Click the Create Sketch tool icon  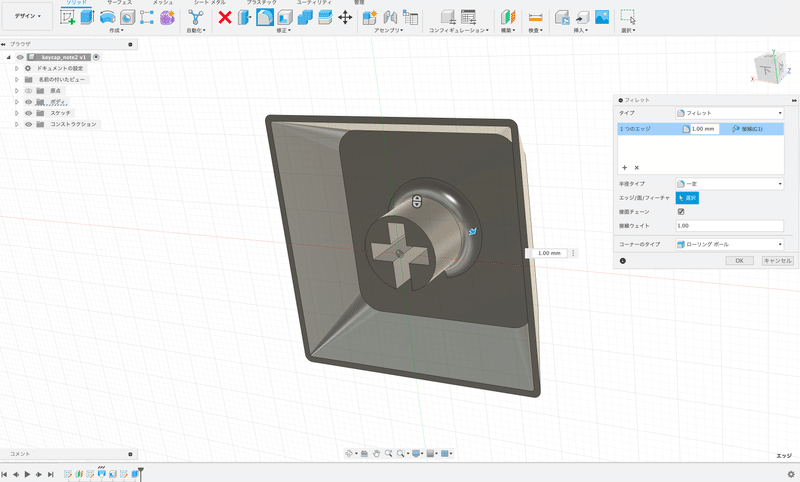(x=68, y=17)
